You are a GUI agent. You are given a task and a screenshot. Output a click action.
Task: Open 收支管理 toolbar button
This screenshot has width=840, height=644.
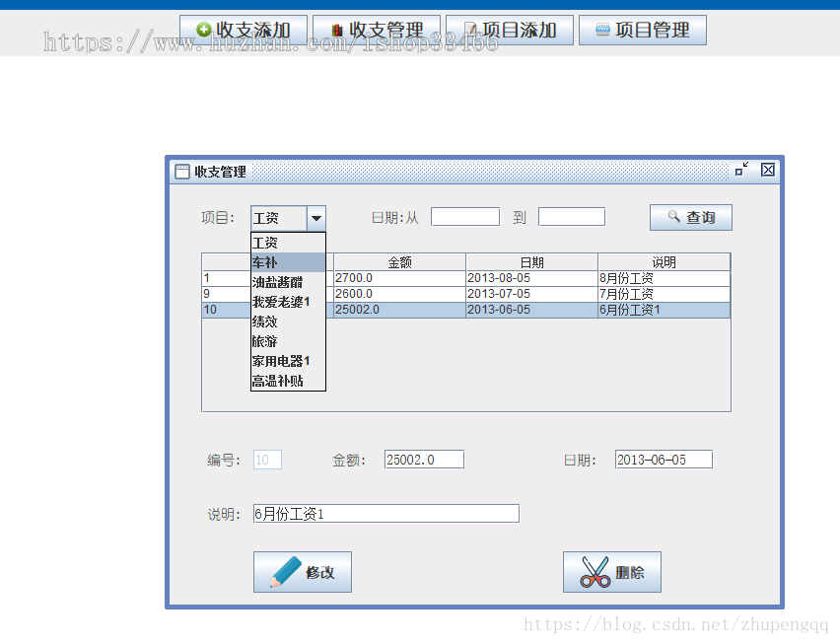pyautogui.click(x=377, y=30)
